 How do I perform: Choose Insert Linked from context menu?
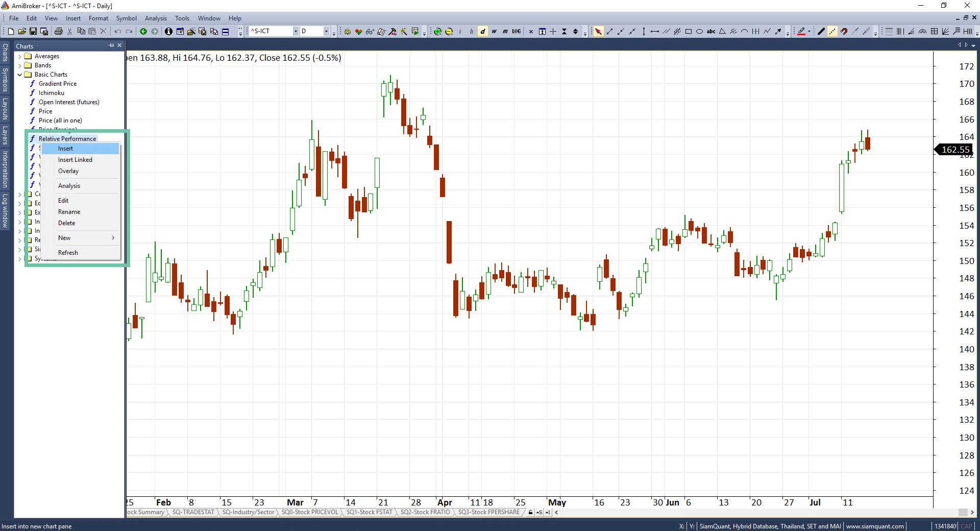75,160
